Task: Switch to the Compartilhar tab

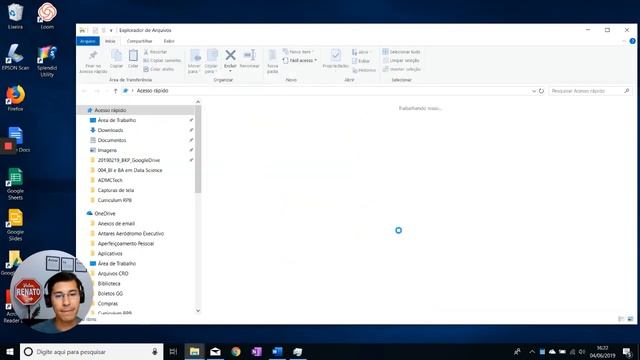Action: point(139,41)
